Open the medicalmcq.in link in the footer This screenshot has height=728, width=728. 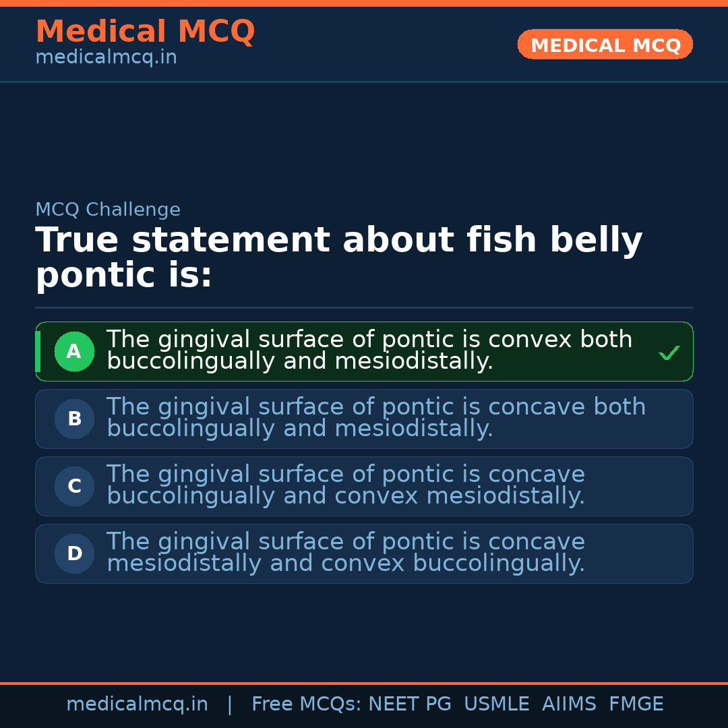(137, 704)
